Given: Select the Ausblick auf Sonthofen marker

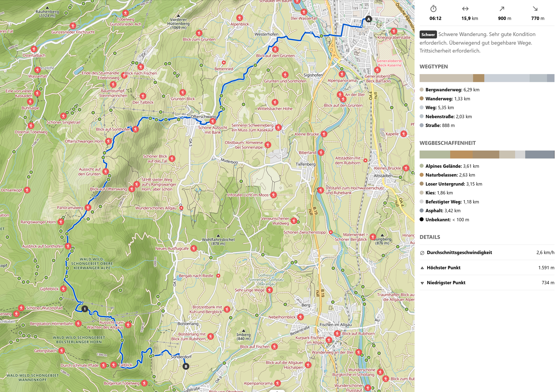Looking at the screenshot, I should pyautogui.click(x=68, y=246).
